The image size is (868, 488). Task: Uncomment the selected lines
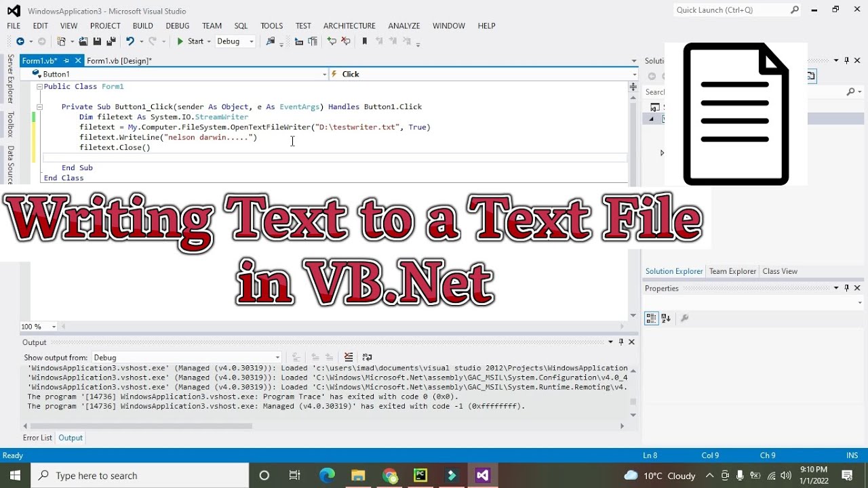tap(346, 41)
